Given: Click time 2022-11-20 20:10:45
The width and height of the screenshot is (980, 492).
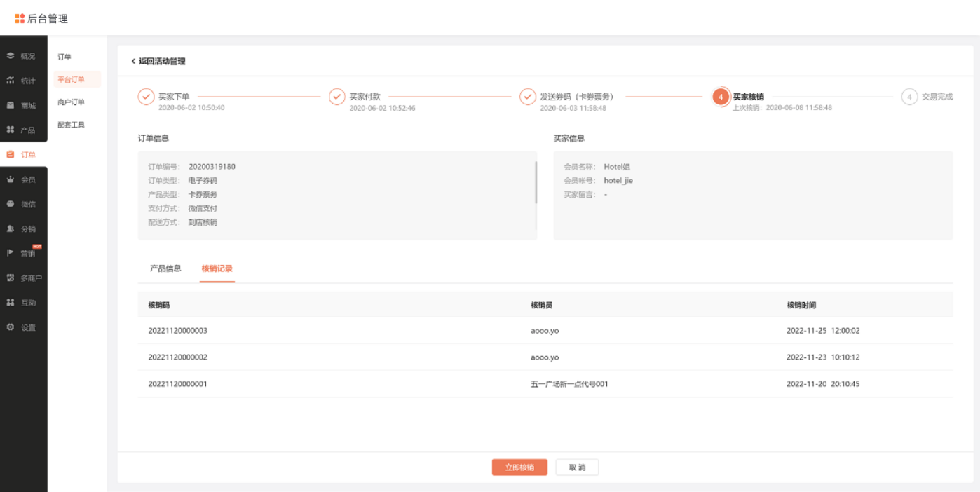Looking at the screenshot, I should tap(823, 383).
